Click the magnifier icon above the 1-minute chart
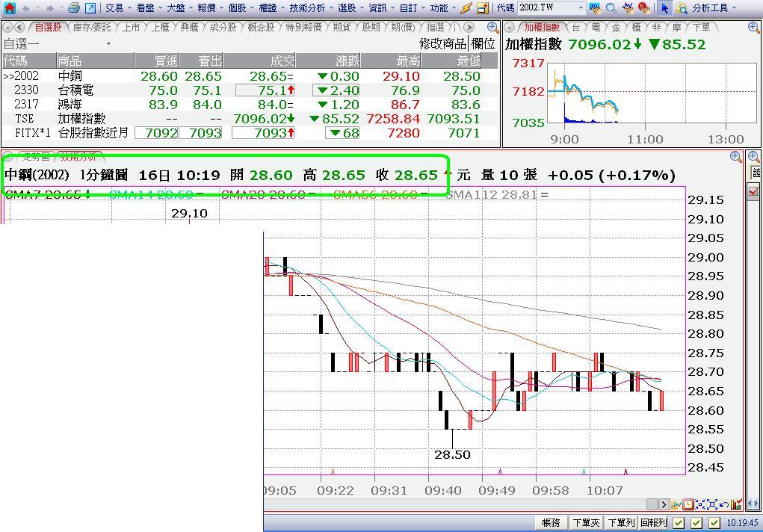This screenshot has height=532, width=763. click(x=736, y=157)
